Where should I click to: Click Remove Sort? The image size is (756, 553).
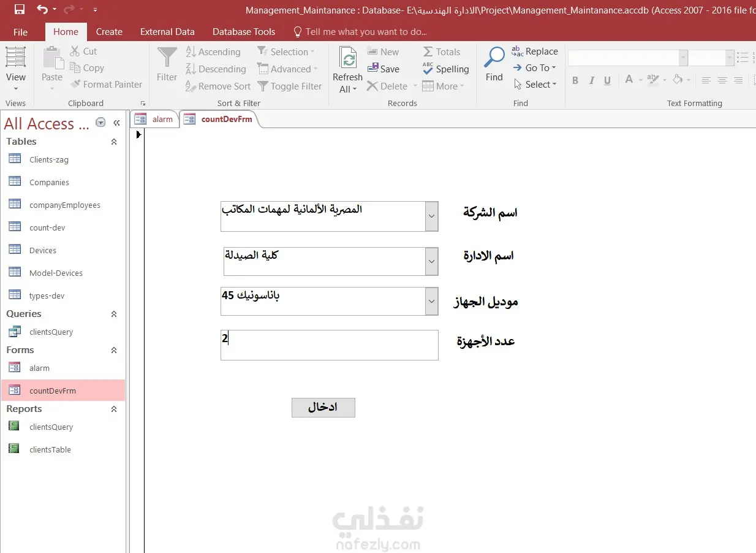coord(218,86)
